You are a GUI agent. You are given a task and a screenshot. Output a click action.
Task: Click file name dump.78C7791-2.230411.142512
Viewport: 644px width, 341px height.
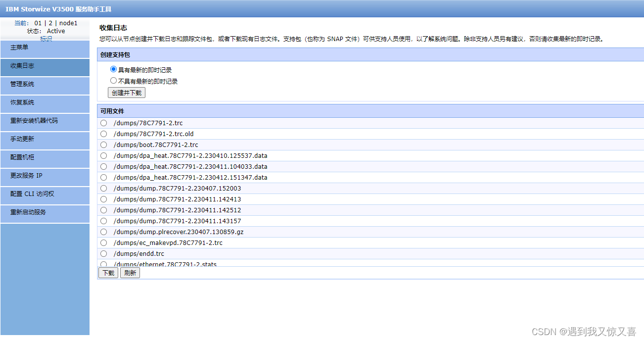tap(177, 210)
